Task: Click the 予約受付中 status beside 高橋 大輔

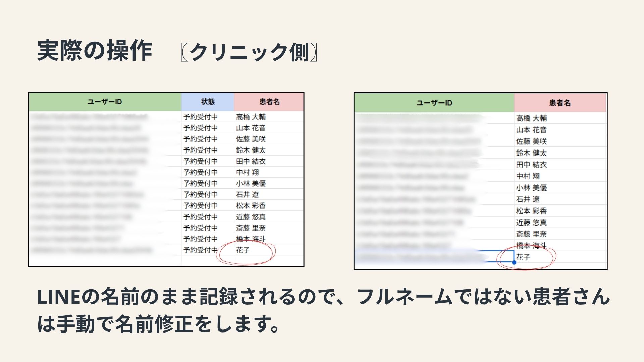Action: coord(201,117)
